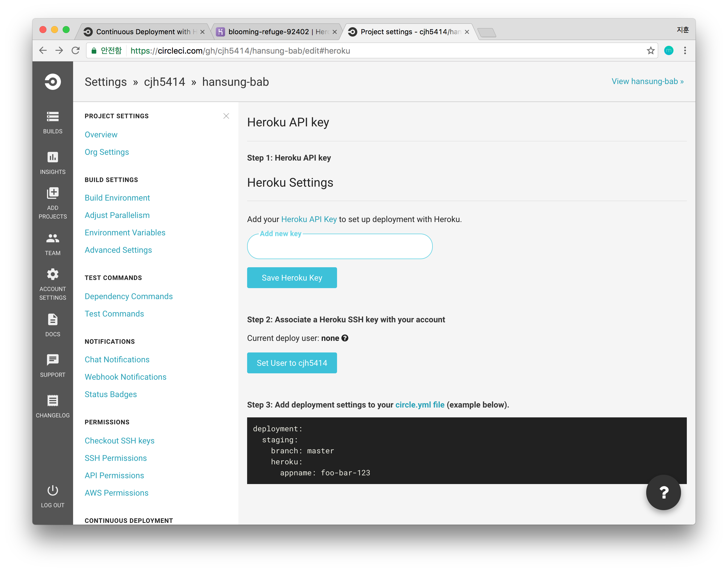Open the Changelog icon

point(52,401)
